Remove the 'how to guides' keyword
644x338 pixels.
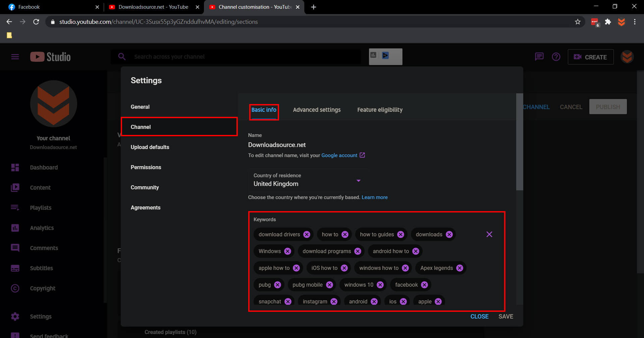pos(400,234)
